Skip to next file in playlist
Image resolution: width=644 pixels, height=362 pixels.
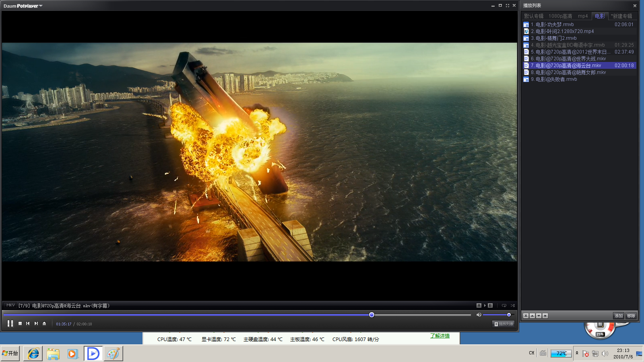tap(36, 323)
